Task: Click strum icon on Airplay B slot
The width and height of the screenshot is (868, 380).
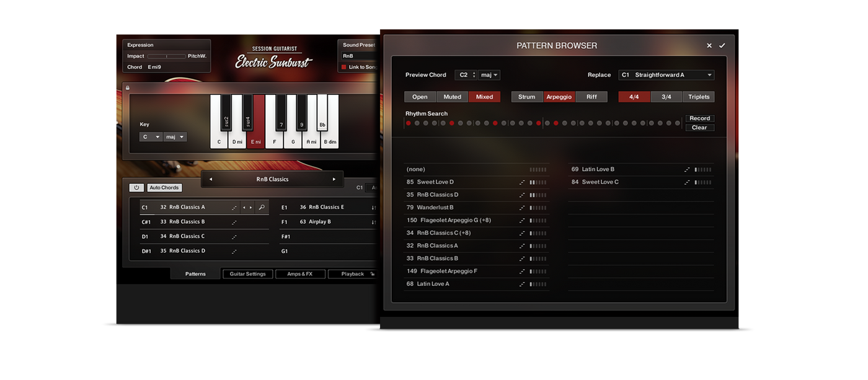Action: pos(374,222)
